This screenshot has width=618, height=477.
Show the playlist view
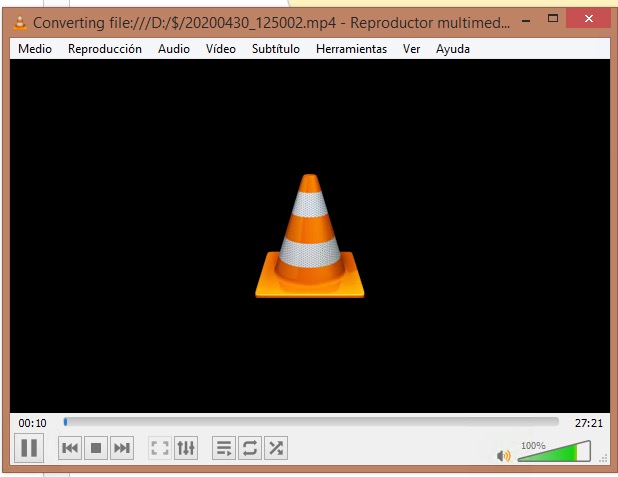(x=224, y=448)
